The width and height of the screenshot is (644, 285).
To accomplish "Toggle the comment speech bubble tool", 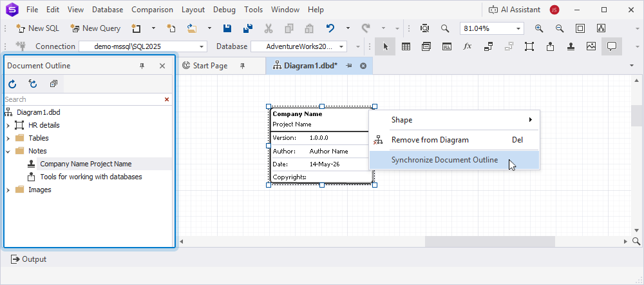I will pos(612,46).
